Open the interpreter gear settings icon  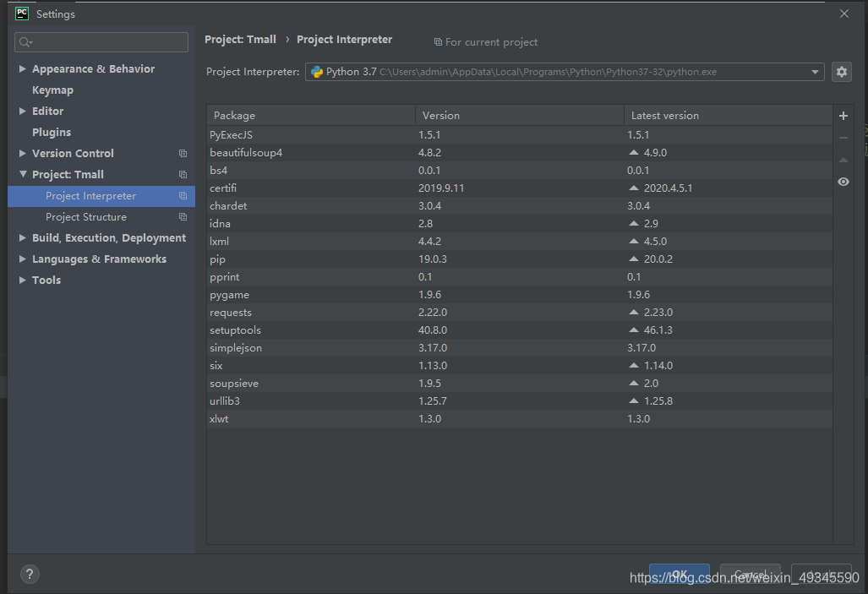(x=842, y=72)
